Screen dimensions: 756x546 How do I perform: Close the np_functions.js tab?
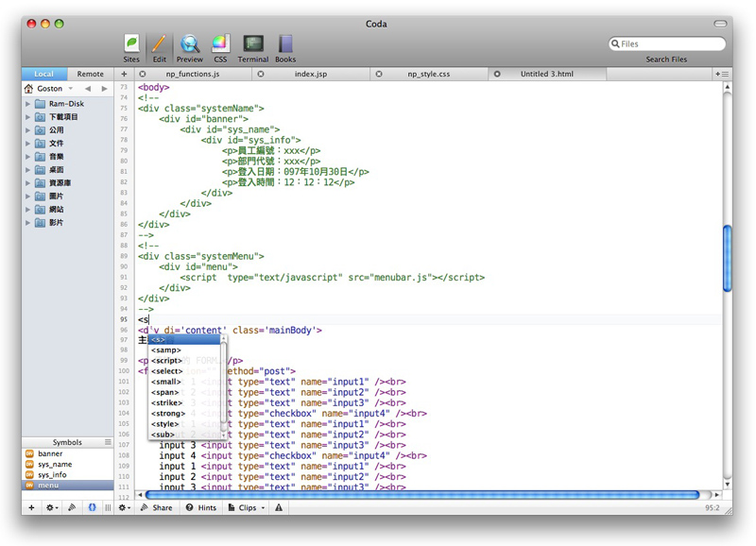pyautogui.click(x=143, y=74)
